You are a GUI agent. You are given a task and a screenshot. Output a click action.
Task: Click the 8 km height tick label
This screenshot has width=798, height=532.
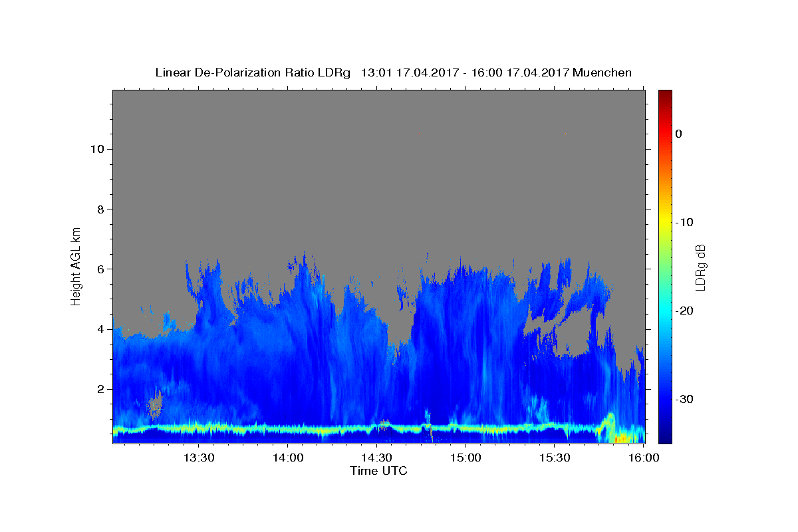point(99,209)
